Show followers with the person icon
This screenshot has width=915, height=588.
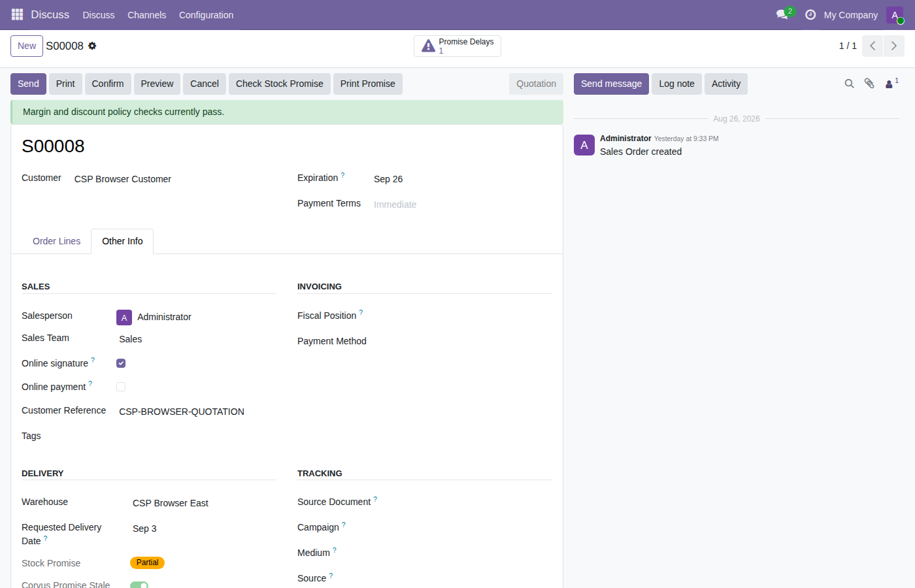[x=891, y=84]
